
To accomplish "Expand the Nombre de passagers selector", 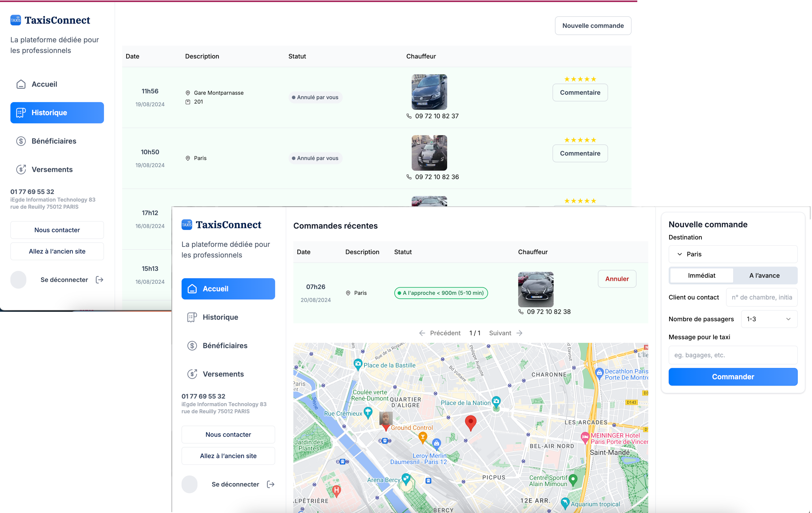I will 769,319.
